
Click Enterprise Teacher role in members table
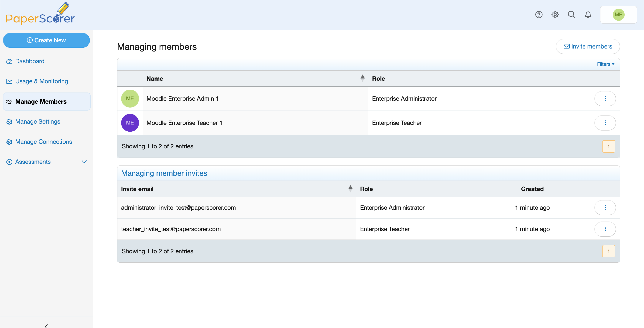[397, 123]
